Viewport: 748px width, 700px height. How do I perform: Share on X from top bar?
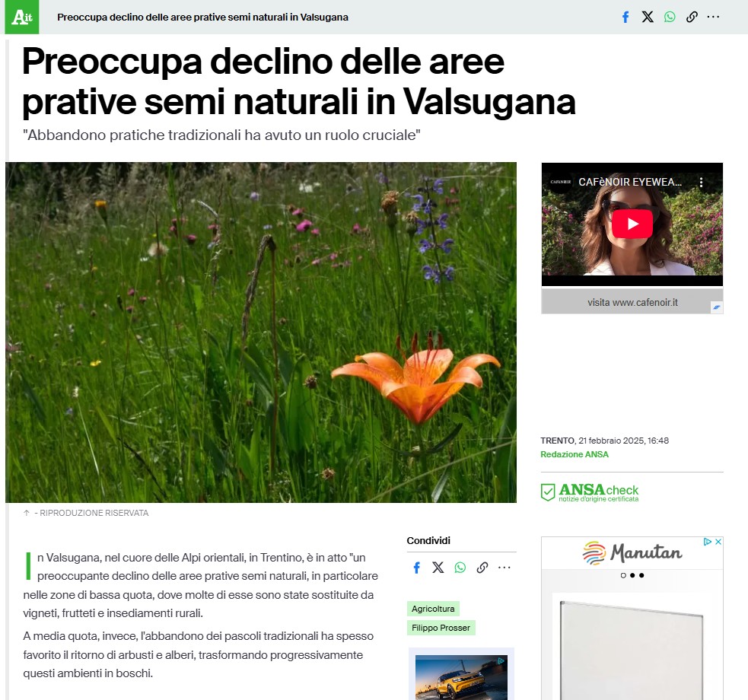648,17
